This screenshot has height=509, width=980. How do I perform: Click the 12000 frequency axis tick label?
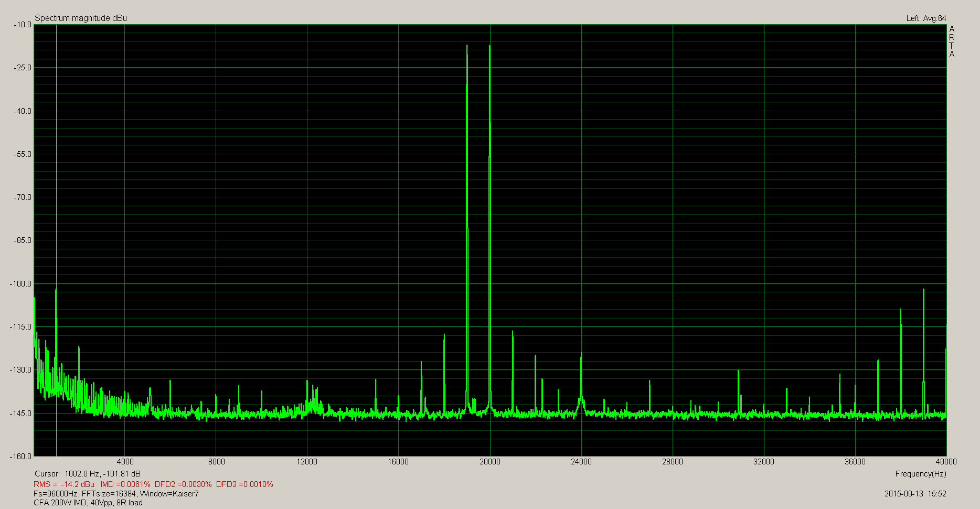pyautogui.click(x=307, y=462)
